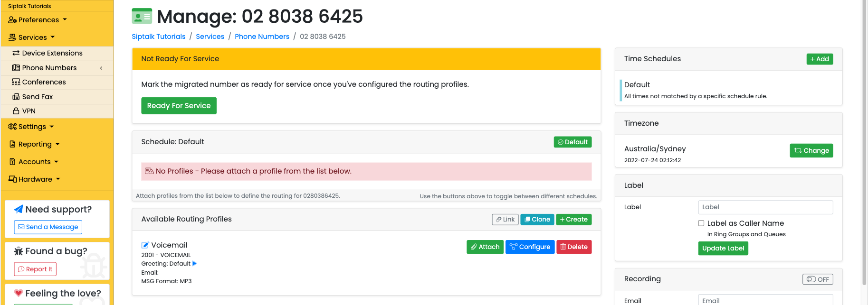Click the Default schedule button
The width and height of the screenshot is (868, 305).
(x=572, y=142)
